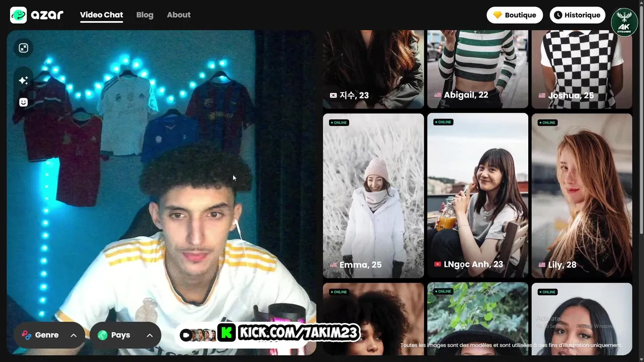644x362 pixels.
Task: Click the US flag beside Lily
Action: pyautogui.click(x=542, y=265)
